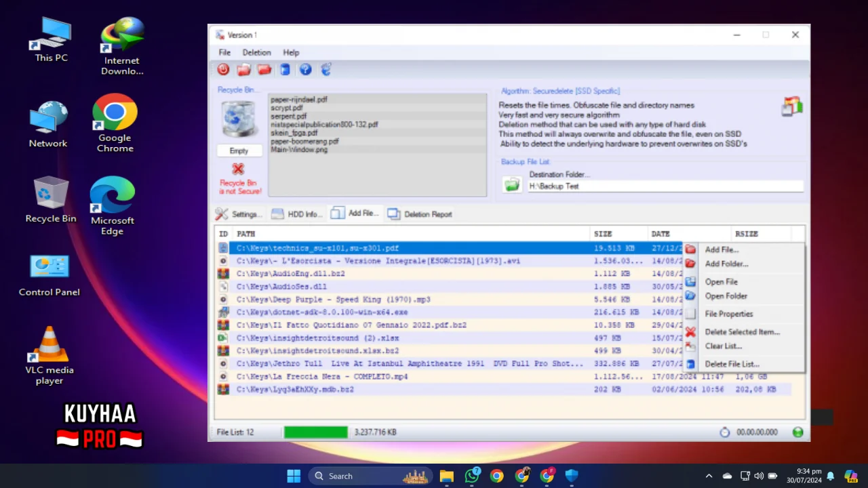
Task: Click the blue delete file list toolbar icon
Action: (x=285, y=69)
